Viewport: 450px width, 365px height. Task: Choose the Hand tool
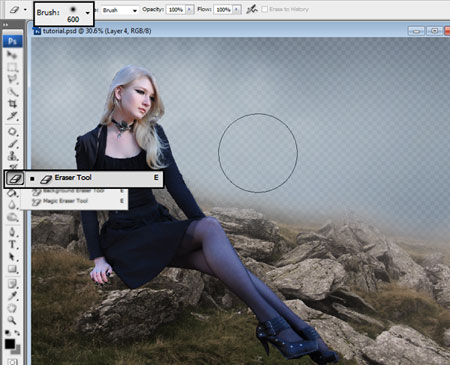tap(12, 308)
